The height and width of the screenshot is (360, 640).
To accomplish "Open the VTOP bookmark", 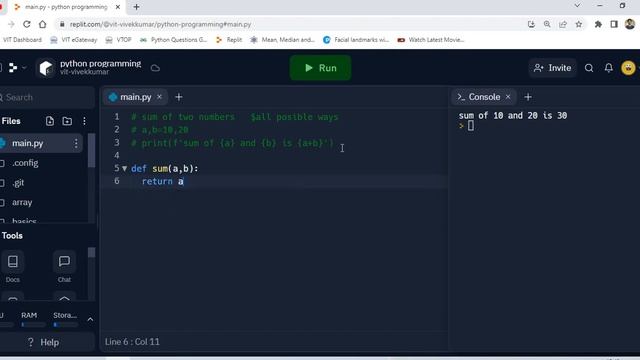I will (119, 40).
